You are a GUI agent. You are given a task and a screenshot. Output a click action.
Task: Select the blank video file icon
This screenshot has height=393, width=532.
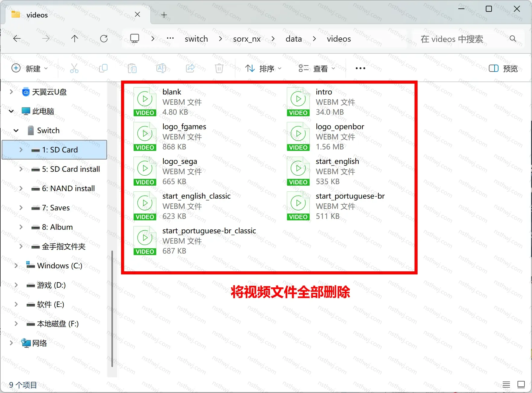pos(145,102)
